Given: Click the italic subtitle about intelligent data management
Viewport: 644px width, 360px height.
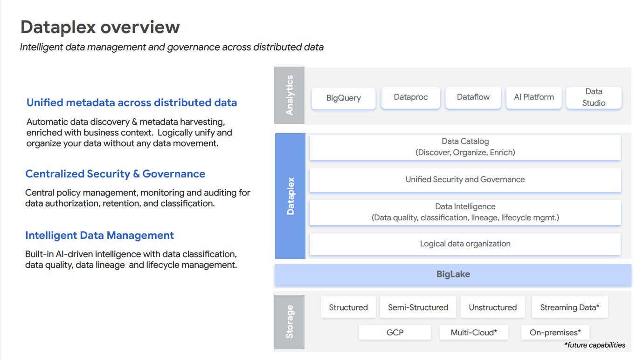Looking at the screenshot, I should (x=172, y=47).
